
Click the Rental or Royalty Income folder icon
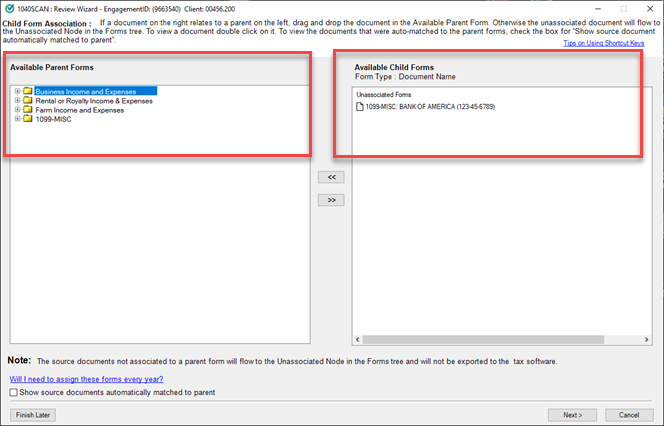[28, 100]
